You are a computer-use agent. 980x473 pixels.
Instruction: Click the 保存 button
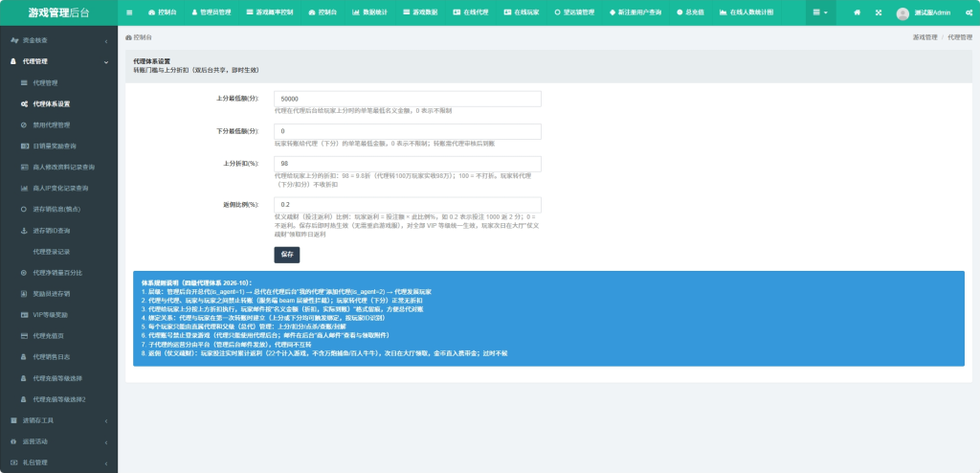pyautogui.click(x=287, y=255)
